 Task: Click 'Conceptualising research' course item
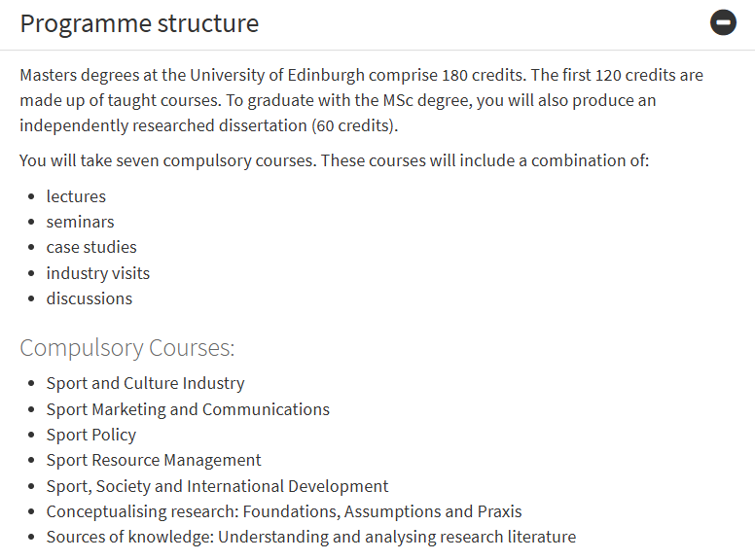[x=284, y=512]
